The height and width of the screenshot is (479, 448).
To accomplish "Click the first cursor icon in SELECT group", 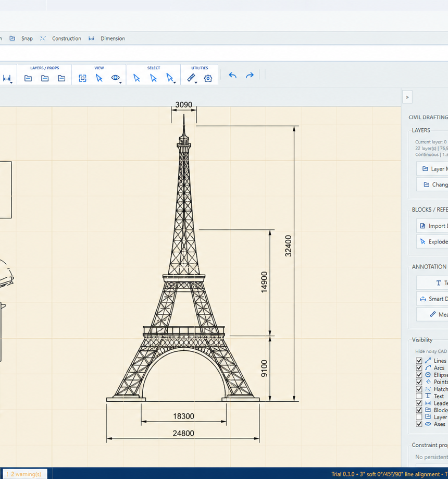I will [x=136, y=78].
